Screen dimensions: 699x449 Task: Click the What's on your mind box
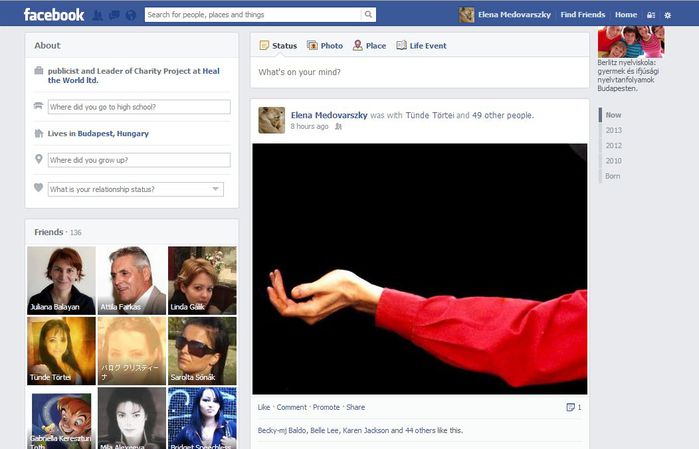point(419,72)
